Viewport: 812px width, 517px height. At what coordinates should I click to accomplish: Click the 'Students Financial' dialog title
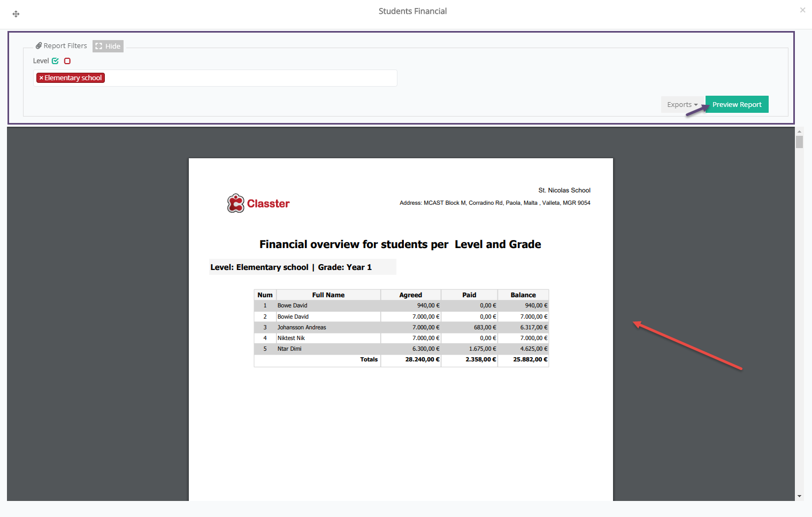(412, 11)
